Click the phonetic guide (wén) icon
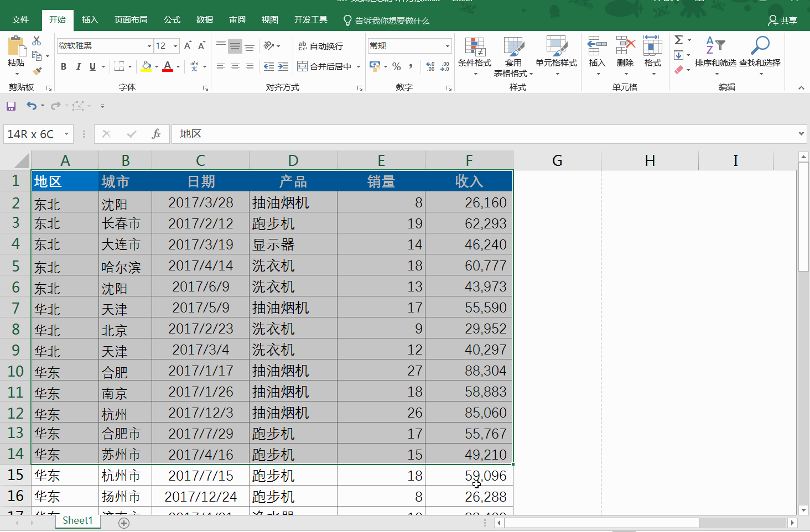Screen dimensions: 810x532 194,66
